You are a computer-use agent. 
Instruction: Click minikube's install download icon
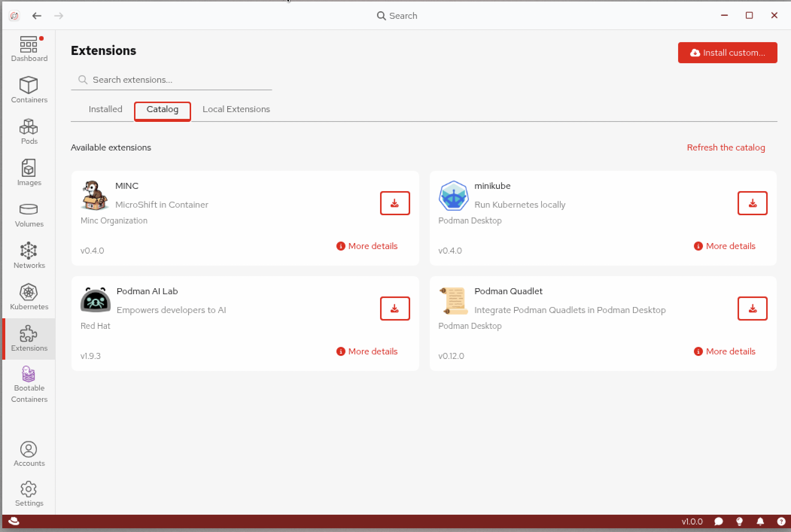click(x=752, y=203)
